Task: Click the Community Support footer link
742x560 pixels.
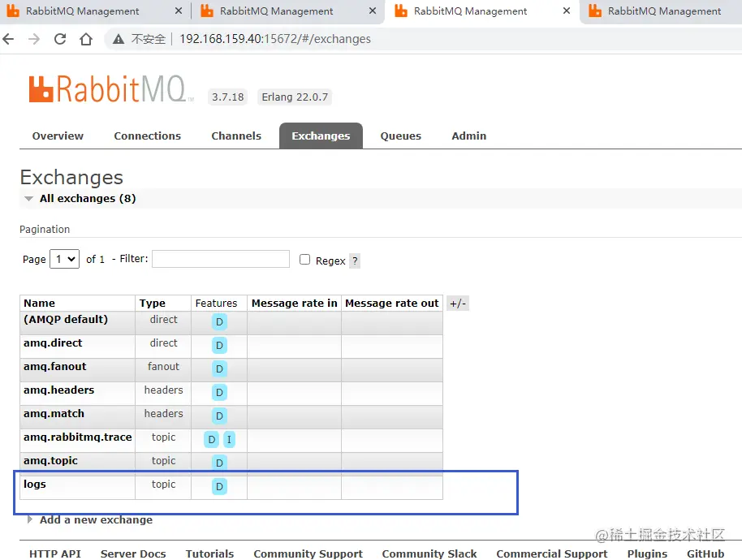Action: point(308,554)
